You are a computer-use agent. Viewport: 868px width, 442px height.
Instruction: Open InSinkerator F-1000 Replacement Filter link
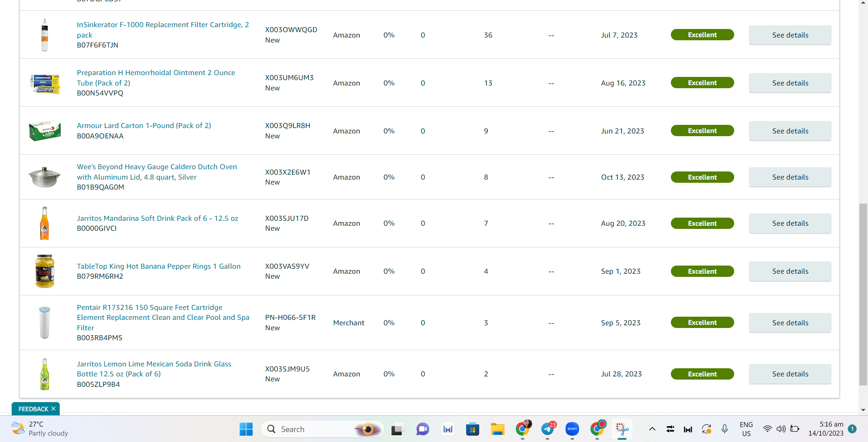(163, 30)
